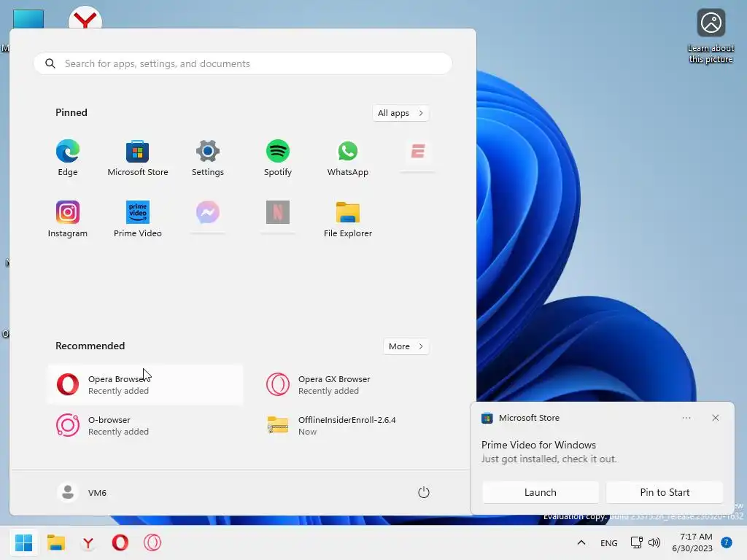Open network status tray icon
Image resolution: width=747 pixels, height=560 pixels.
coord(636,542)
